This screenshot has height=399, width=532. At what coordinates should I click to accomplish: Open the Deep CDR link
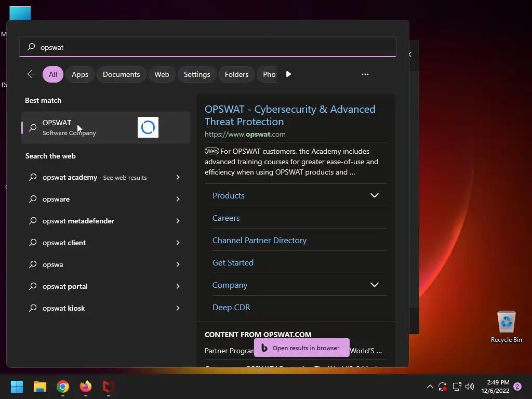tap(231, 308)
